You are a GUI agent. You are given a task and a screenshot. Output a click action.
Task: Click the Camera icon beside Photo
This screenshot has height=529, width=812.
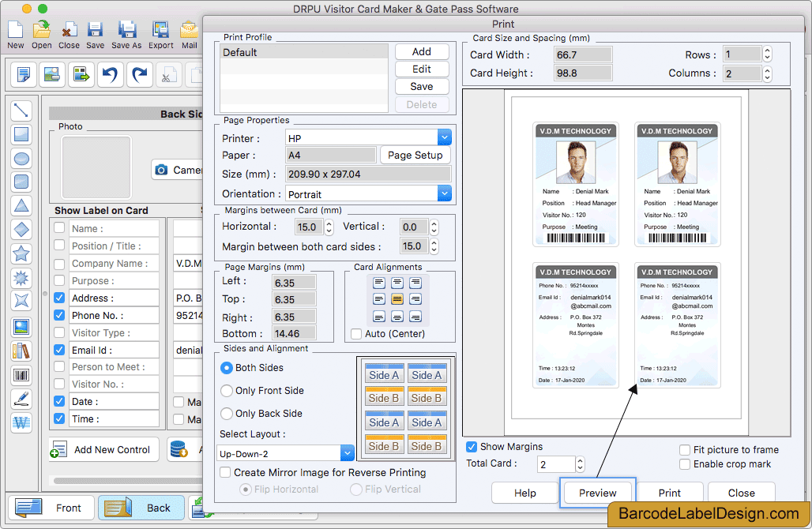(161, 170)
